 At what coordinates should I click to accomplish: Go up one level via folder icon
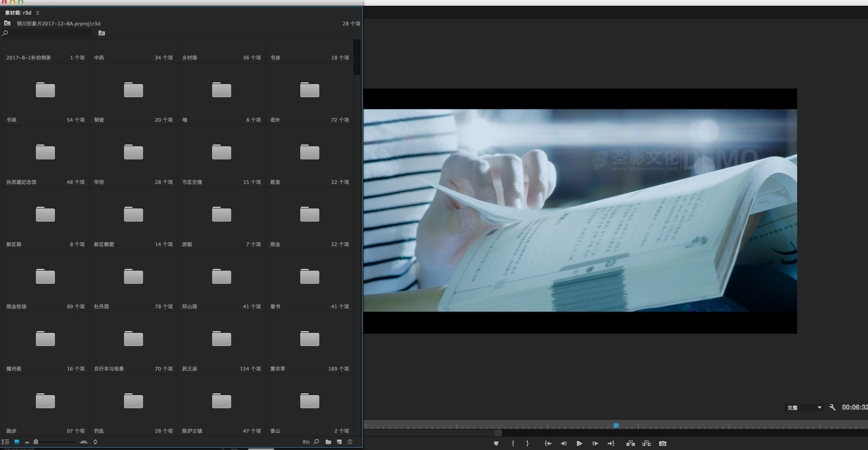(7, 23)
